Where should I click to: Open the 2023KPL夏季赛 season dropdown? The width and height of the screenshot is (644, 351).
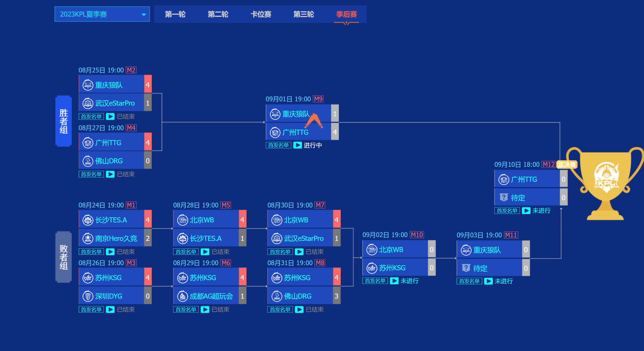[102, 14]
